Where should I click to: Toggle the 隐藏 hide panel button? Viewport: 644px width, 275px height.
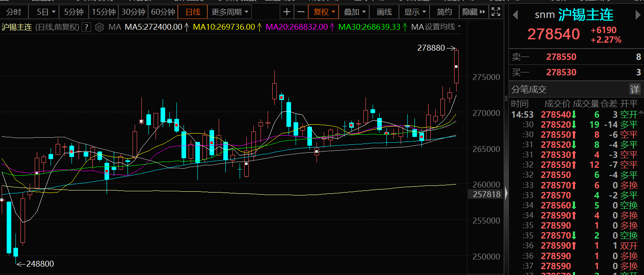[473, 12]
